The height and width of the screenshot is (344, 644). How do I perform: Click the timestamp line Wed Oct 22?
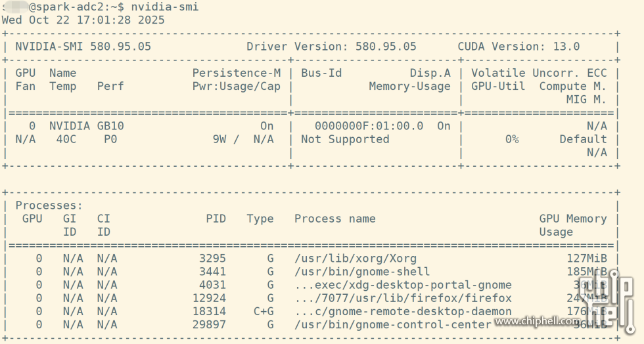(83, 20)
